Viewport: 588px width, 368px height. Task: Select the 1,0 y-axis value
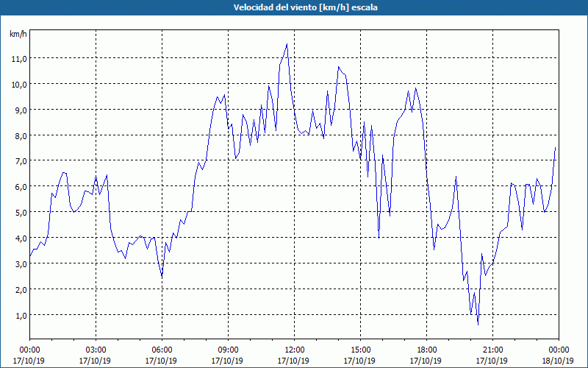21,316
